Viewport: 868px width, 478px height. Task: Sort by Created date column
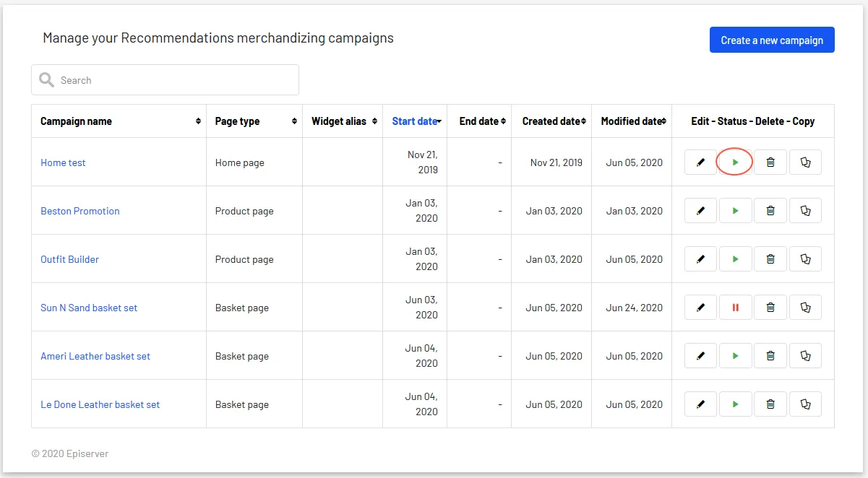(x=551, y=121)
